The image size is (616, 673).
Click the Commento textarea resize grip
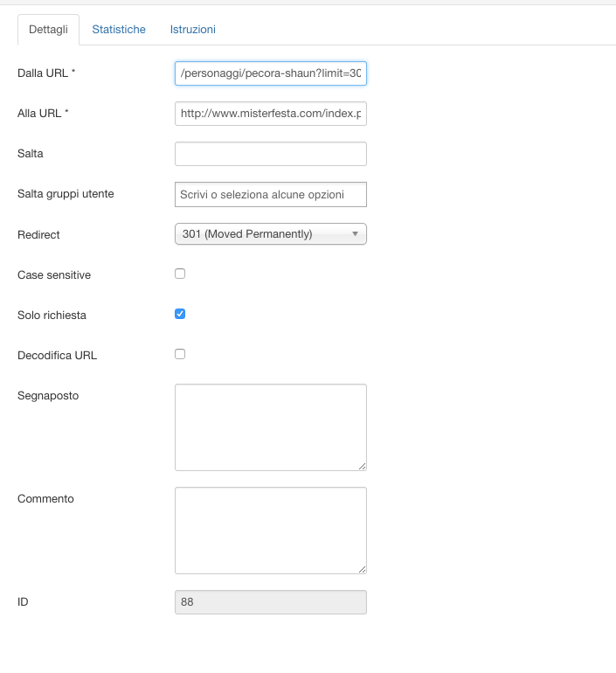pyautogui.click(x=362, y=569)
